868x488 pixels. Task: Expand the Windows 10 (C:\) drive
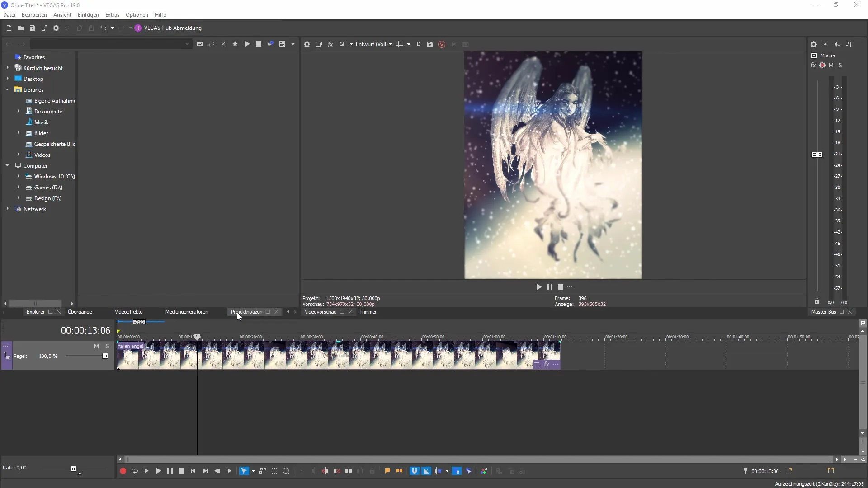[x=18, y=176]
